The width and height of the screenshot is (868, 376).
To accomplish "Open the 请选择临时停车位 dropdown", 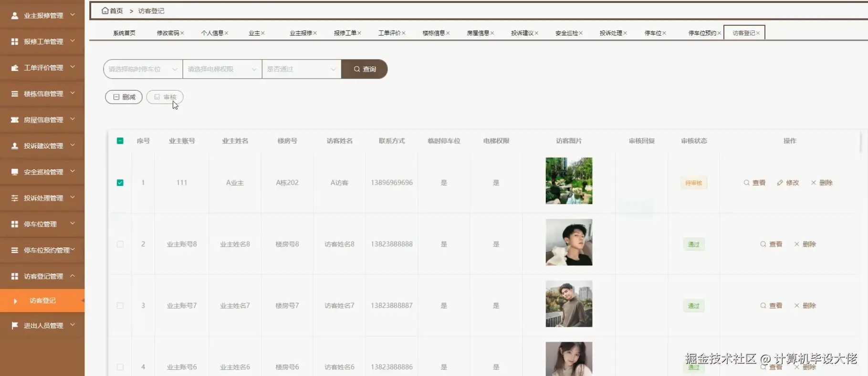I will point(143,69).
